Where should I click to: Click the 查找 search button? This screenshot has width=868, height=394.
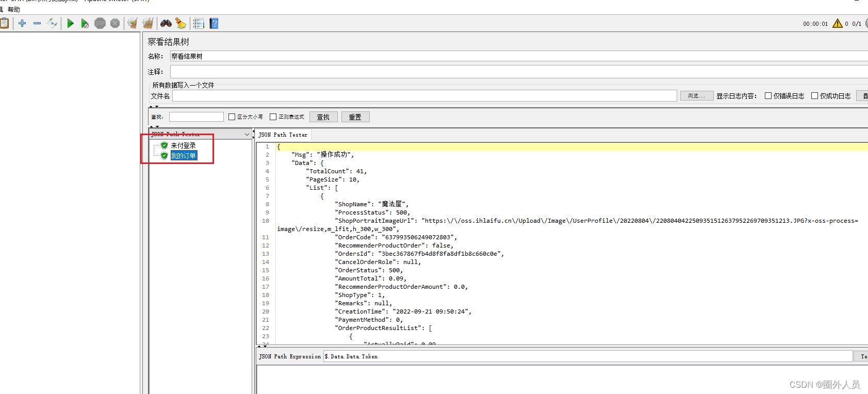click(x=323, y=117)
